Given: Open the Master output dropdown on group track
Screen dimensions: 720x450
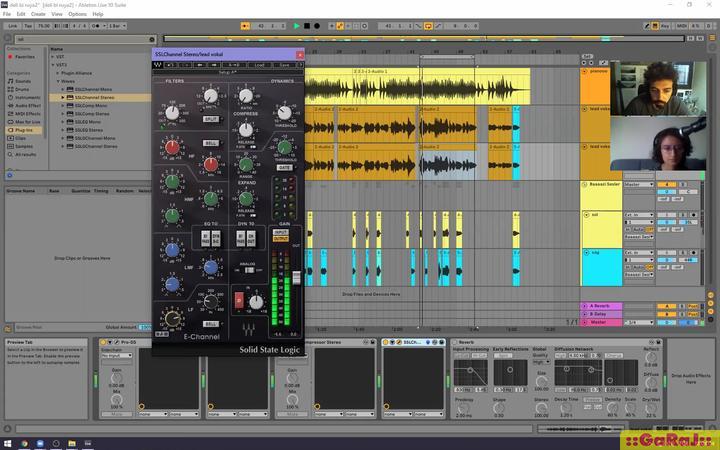Looking at the screenshot, I should [639, 184].
